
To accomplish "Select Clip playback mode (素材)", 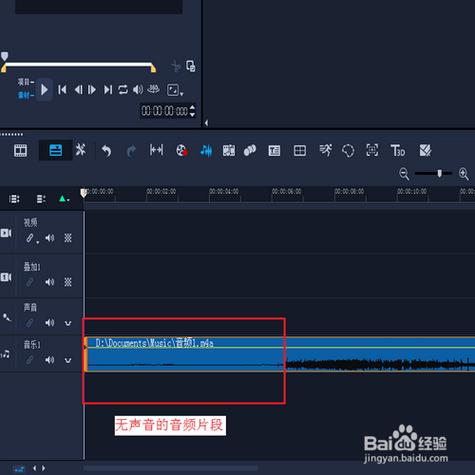I will (x=26, y=96).
